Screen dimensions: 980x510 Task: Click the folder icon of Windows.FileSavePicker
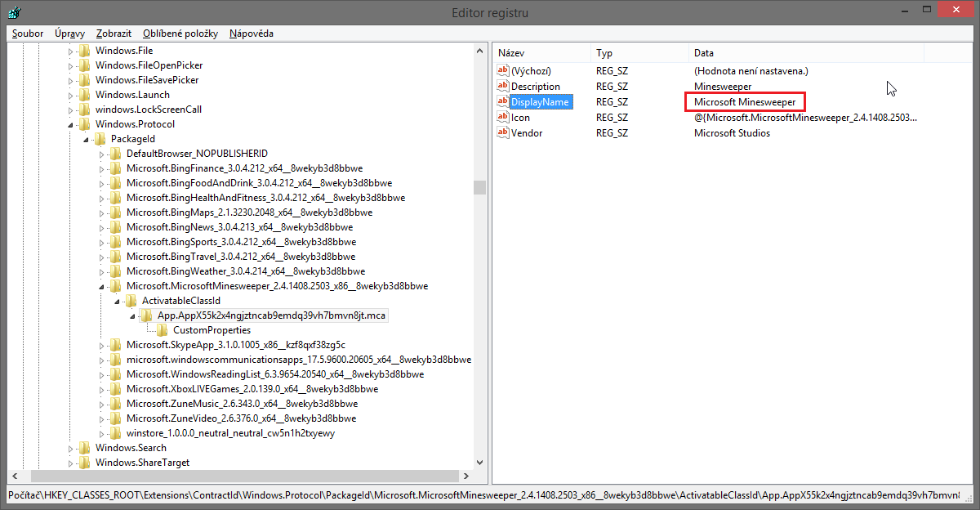coord(84,80)
